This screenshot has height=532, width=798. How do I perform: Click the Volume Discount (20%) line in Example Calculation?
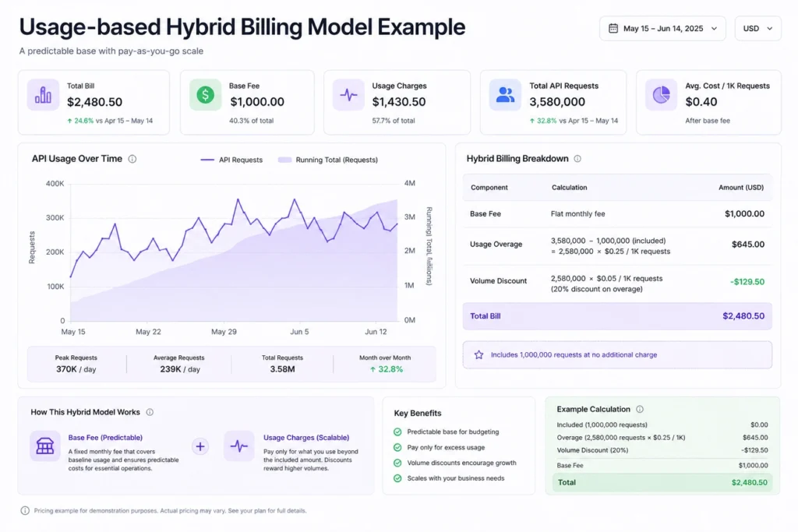pos(662,450)
